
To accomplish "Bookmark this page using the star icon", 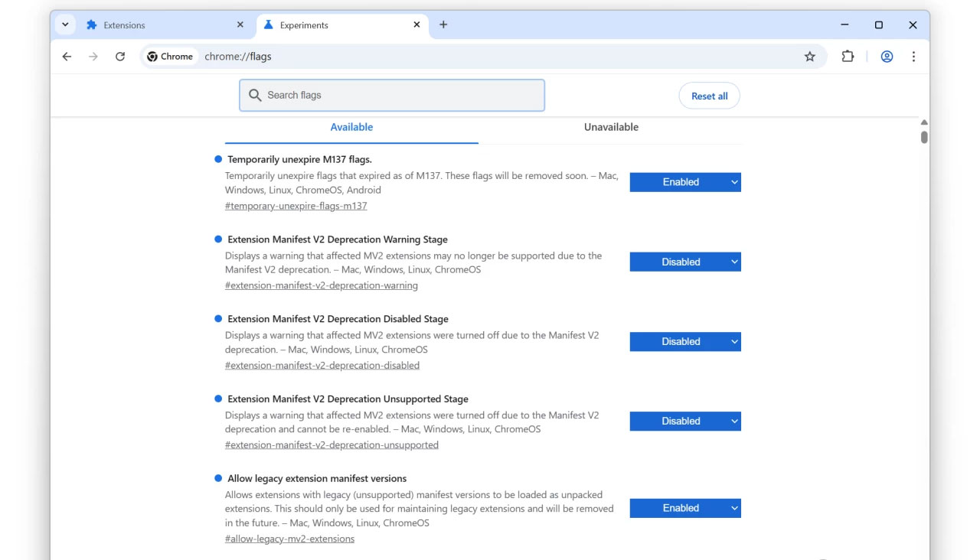I will pos(810,56).
